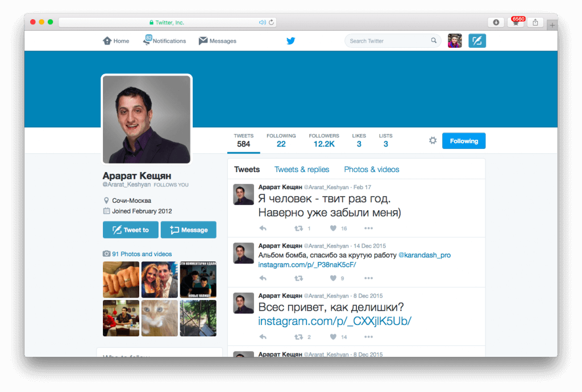Image resolution: width=582 pixels, height=392 pixels.
Task: Open thumbnail of hands with rings
Action: pos(121,280)
